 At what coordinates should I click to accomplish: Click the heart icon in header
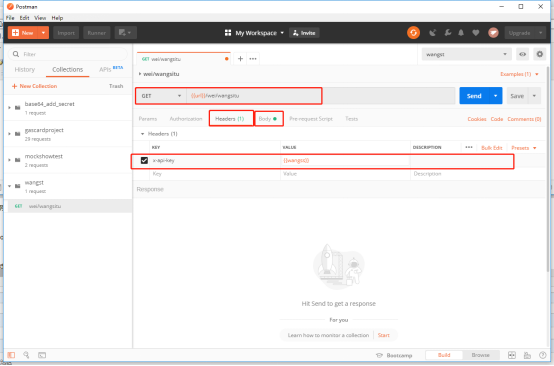click(476, 33)
